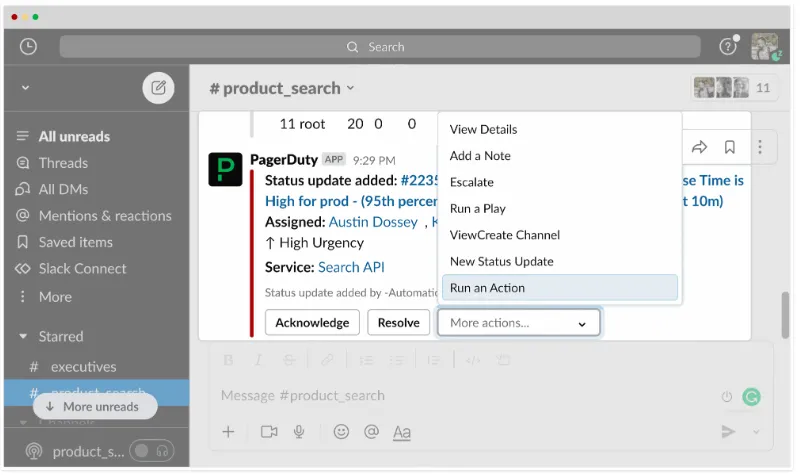Insert an emoji in the composer

point(341,431)
